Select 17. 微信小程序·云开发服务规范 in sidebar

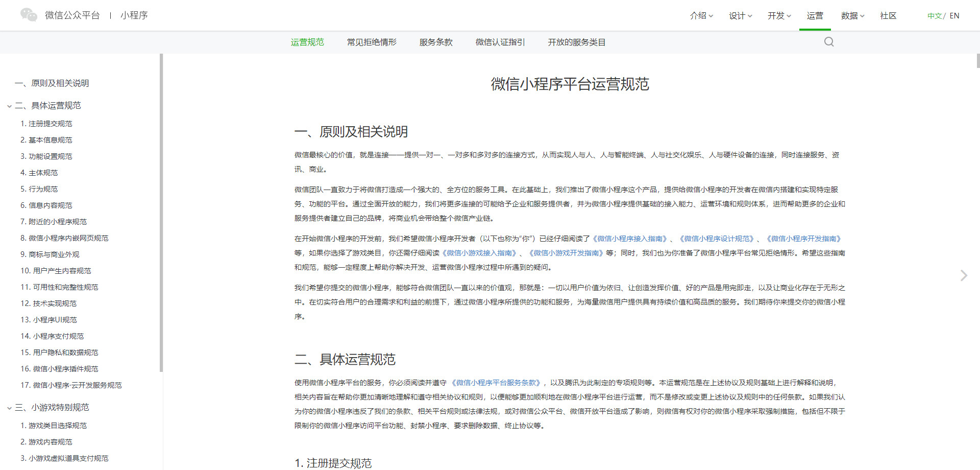[71, 385]
